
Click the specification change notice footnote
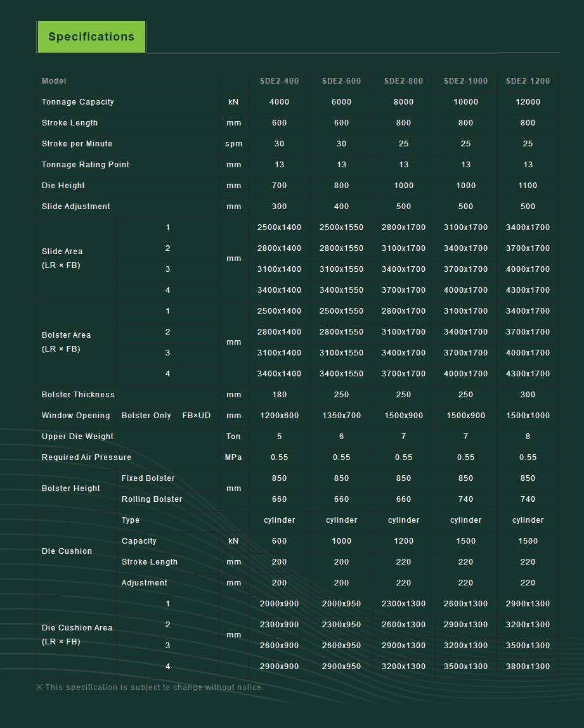tap(150, 687)
